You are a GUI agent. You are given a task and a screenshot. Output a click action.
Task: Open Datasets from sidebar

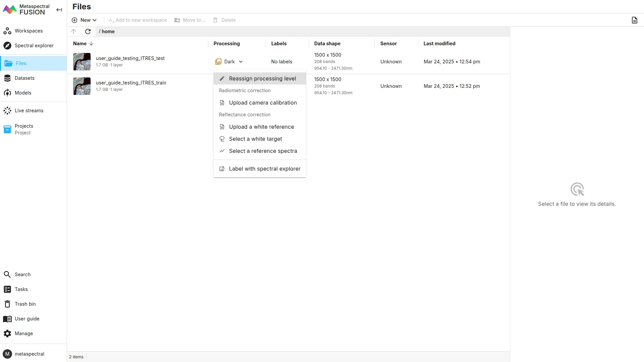(x=24, y=78)
